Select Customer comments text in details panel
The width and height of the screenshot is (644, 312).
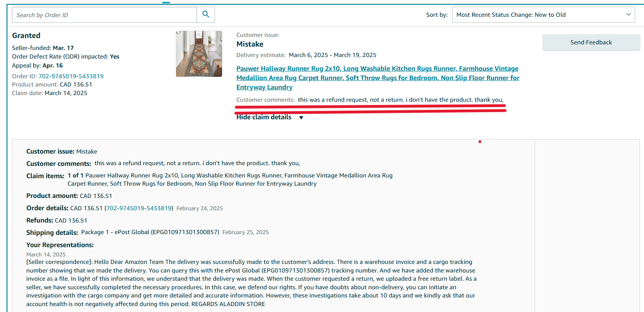pos(197,163)
